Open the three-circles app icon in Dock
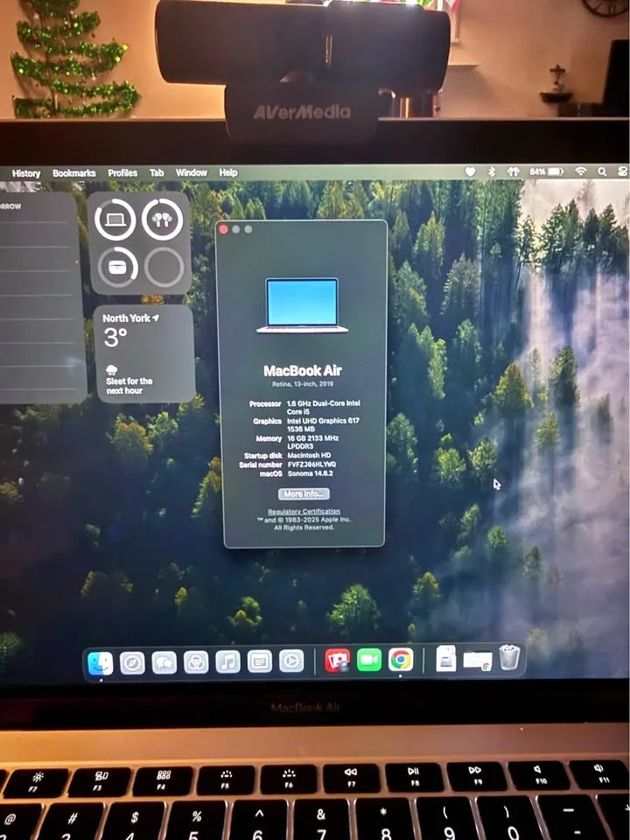630x840 pixels. coord(196,662)
